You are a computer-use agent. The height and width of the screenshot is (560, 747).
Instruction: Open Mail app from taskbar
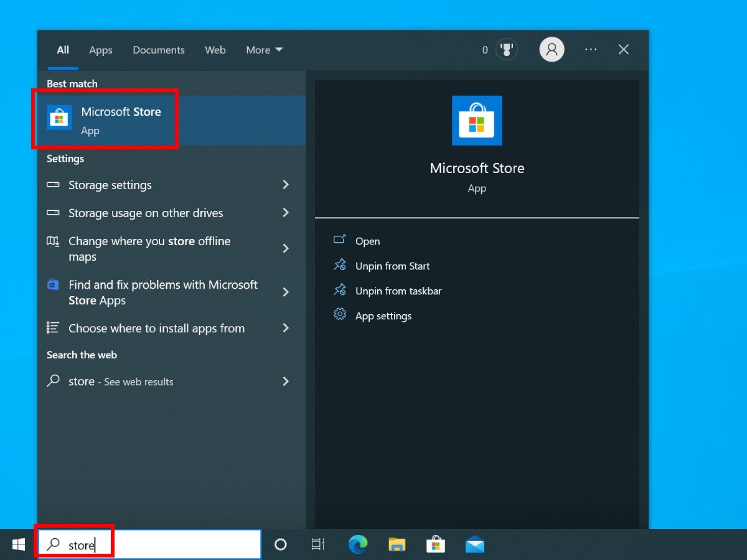pyautogui.click(x=474, y=545)
